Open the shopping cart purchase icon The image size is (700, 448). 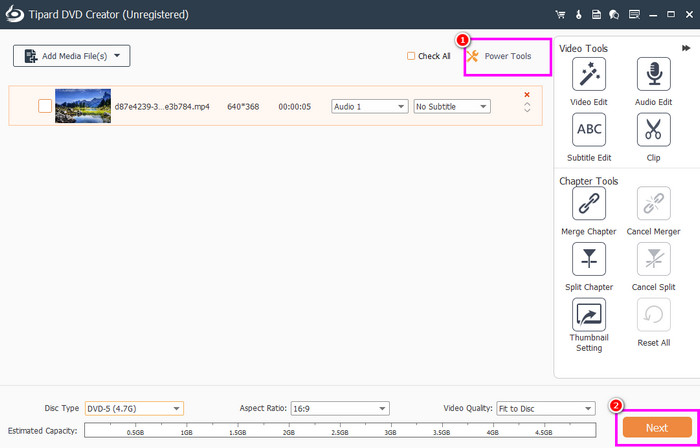560,15
